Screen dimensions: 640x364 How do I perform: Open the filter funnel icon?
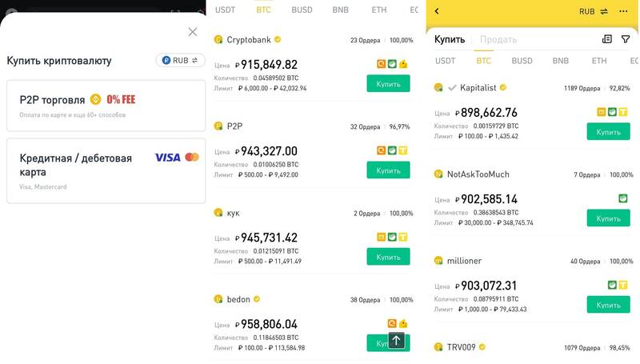coord(626,38)
